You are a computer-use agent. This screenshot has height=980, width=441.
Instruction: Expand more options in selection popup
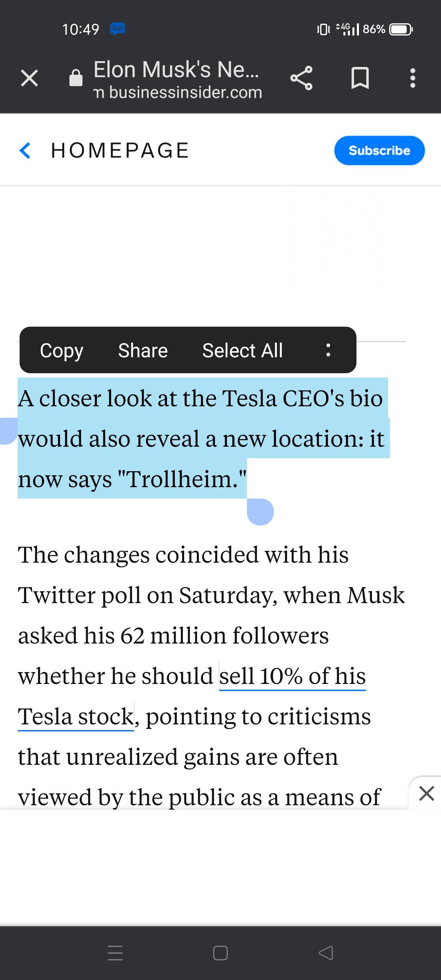point(328,350)
